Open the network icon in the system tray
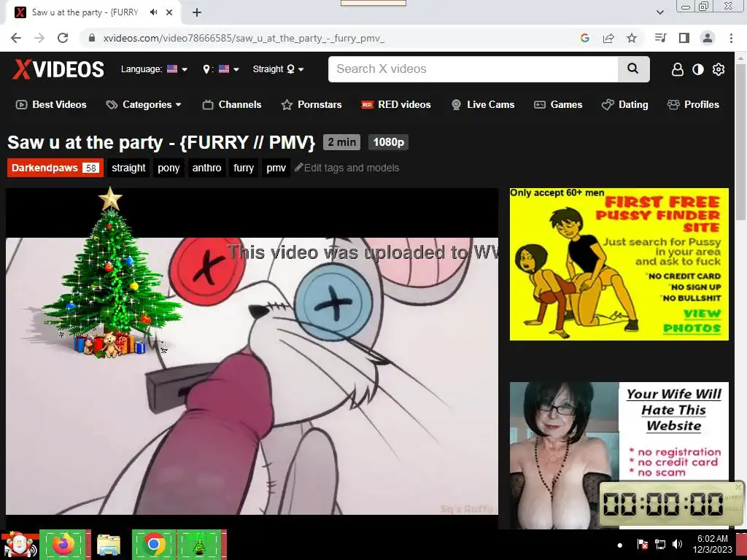This screenshot has width=747, height=560. click(x=659, y=544)
